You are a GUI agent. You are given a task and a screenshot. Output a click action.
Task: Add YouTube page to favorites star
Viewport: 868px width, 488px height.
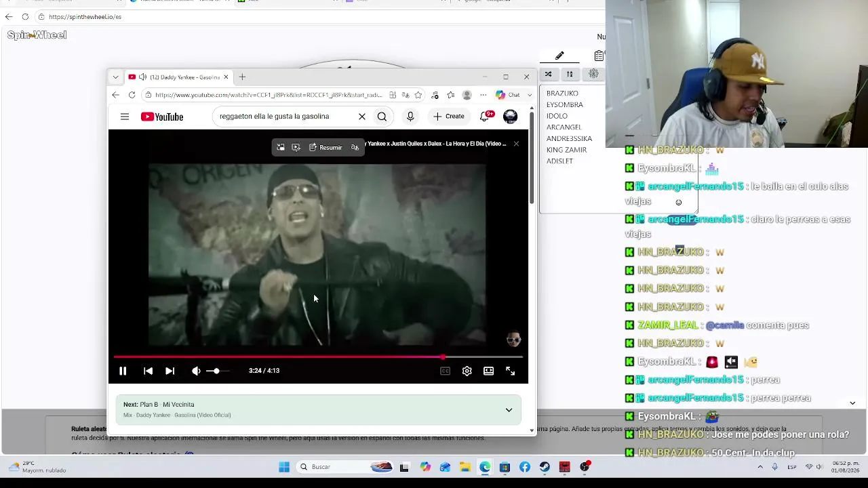coord(418,95)
